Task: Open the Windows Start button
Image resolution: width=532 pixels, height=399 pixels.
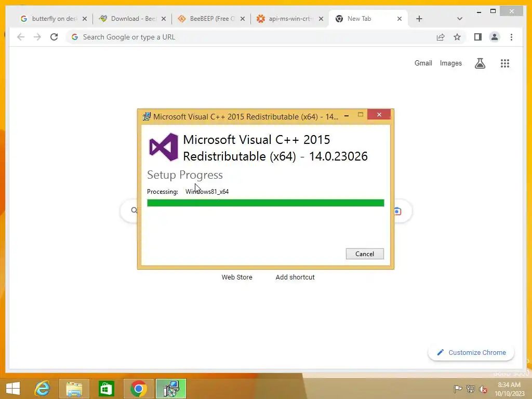Action: tap(13, 389)
